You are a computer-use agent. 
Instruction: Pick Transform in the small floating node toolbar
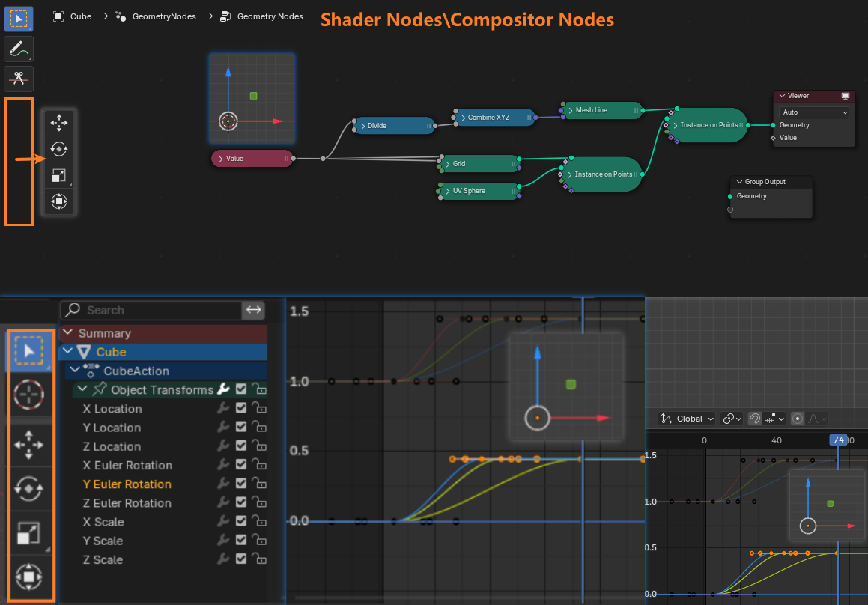59,201
